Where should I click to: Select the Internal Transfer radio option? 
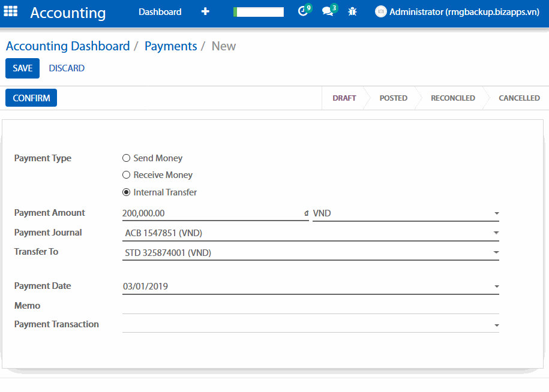click(126, 192)
